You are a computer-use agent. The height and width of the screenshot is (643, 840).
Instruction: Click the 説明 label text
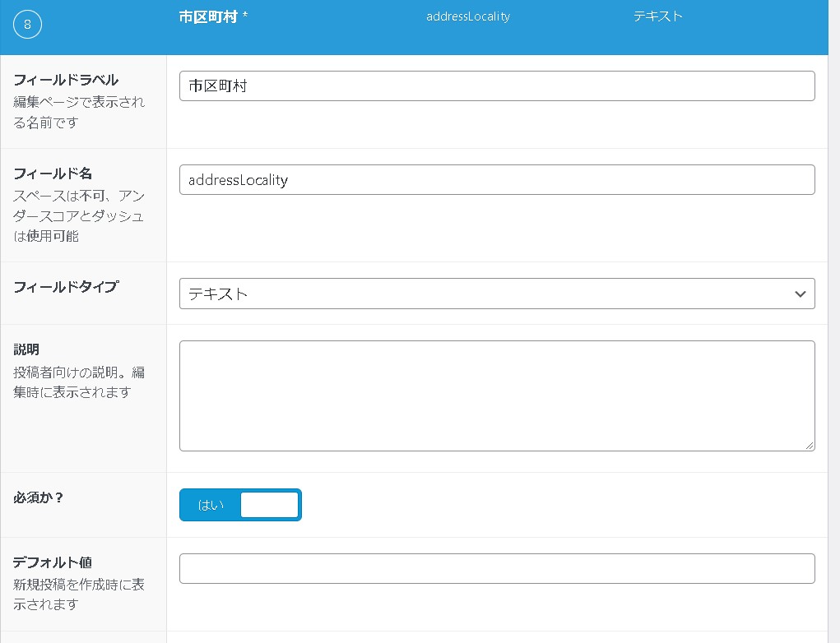point(26,349)
